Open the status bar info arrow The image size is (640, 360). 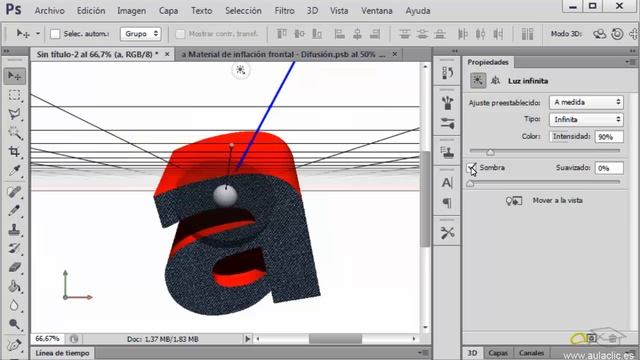(x=247, y=339)
